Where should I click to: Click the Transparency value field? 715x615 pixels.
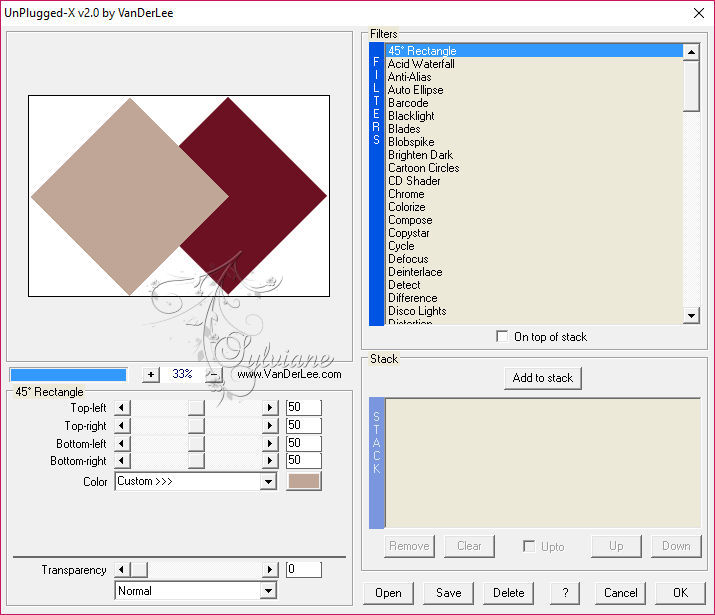click(x=304, y=569)
